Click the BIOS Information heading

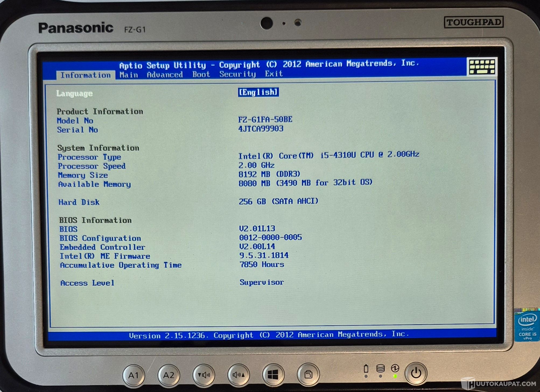pos(95,220)
